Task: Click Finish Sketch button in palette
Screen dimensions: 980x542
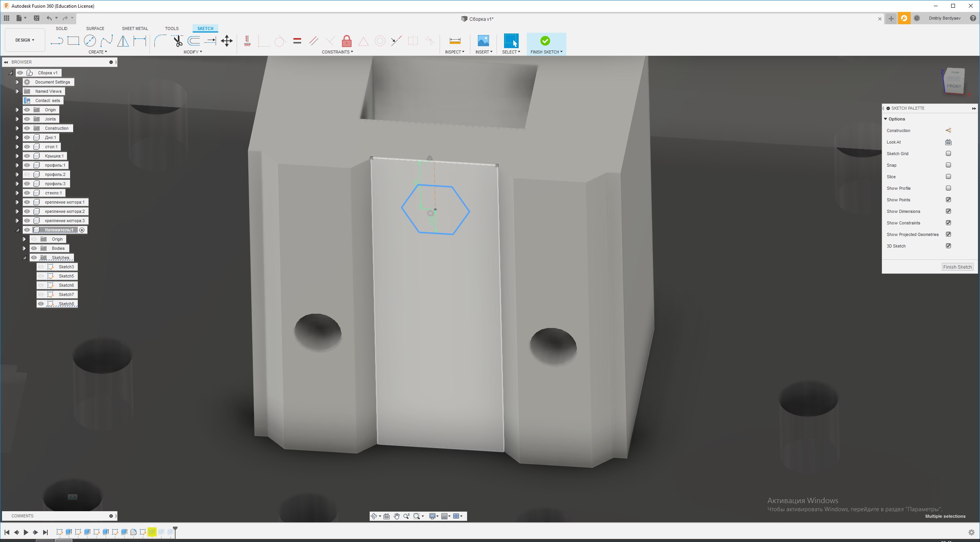Action: (x=957, y=267)
